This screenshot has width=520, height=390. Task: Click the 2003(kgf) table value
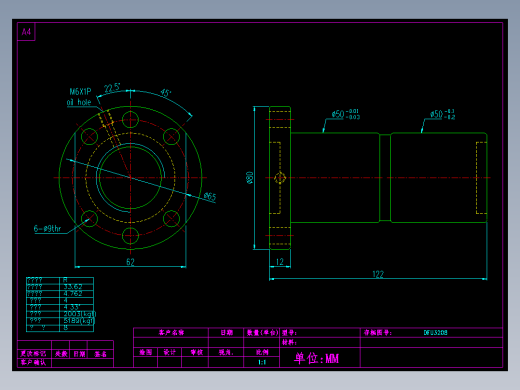coord(79,314)
